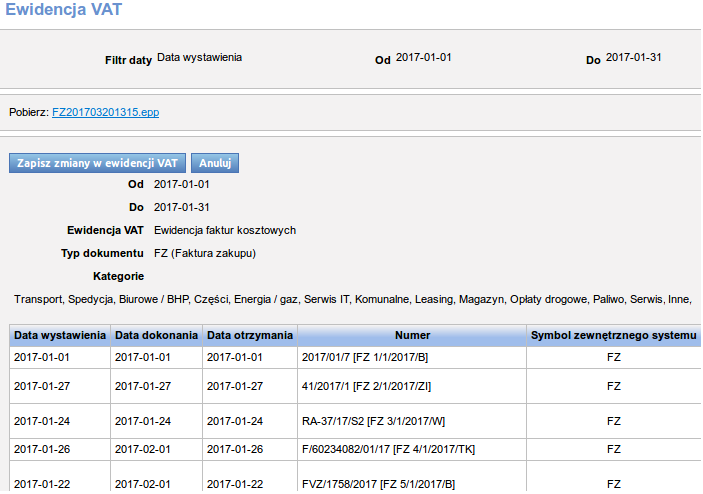Select invoice 2017/01/7 [FZ 1/1/2017/B] cell
703x494 pixels.
click(x=363, y=356)
